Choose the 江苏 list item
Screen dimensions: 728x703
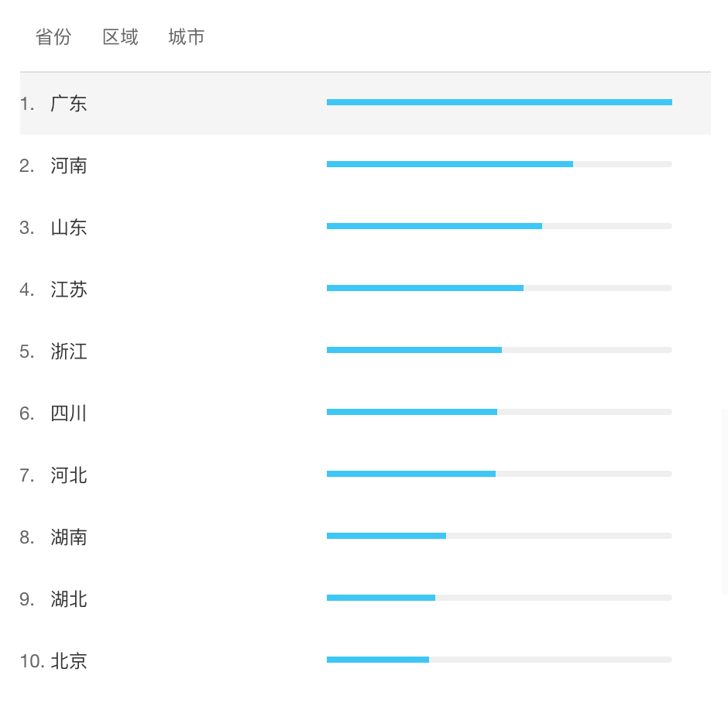(x=69, y=290)
